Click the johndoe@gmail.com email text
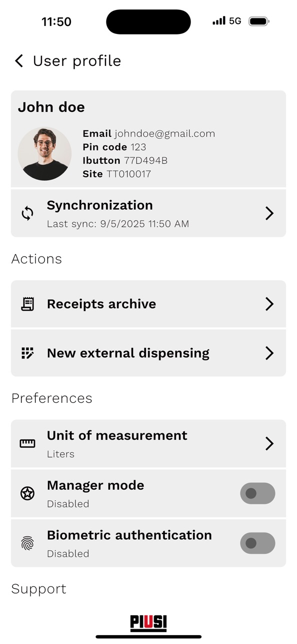Viewport: 297px width, 644px height. point(164,134)
